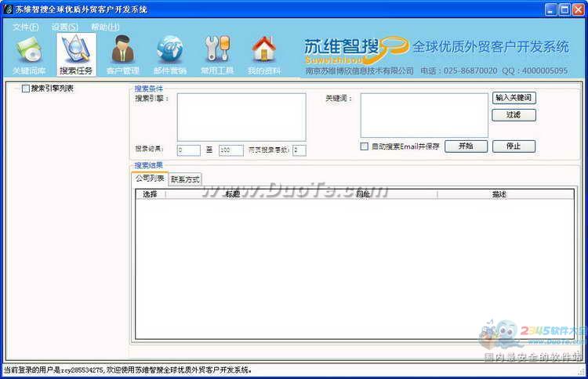Viewport: 588px width, 379px height.
Task: Close the application window
Action: tap(579, 9)
